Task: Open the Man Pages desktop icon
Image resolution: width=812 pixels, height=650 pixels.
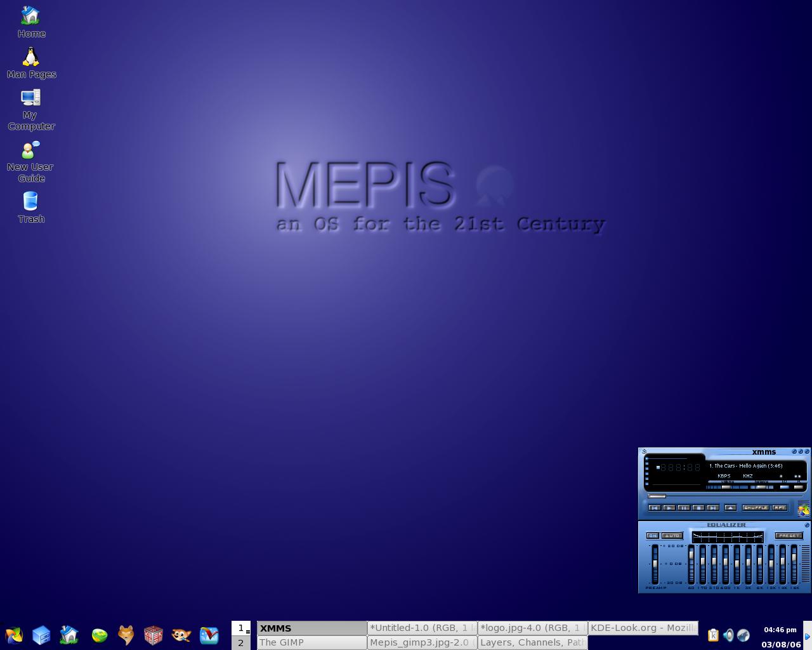Action: click(31, 63)
